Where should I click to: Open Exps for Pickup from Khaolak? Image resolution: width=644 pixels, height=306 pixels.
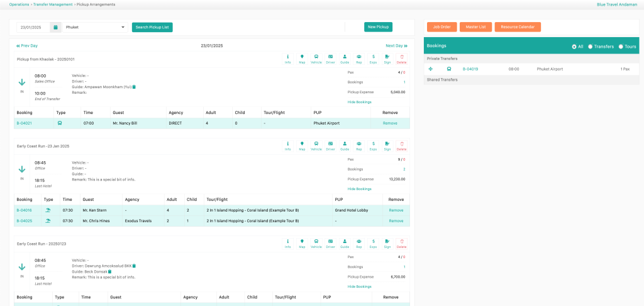[x=374, y=59]
